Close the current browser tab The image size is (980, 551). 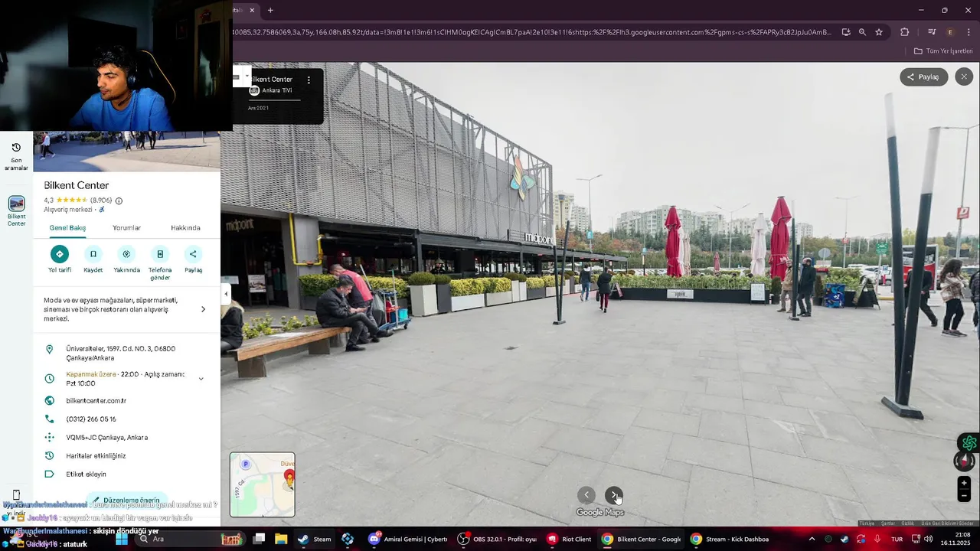252,10
